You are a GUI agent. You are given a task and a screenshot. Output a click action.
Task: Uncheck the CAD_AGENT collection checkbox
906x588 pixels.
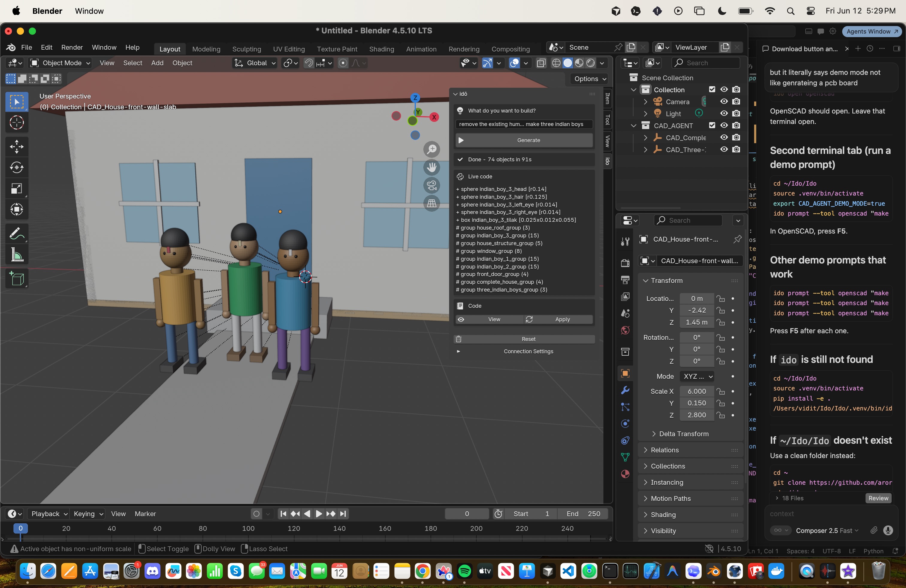[712, 125]
